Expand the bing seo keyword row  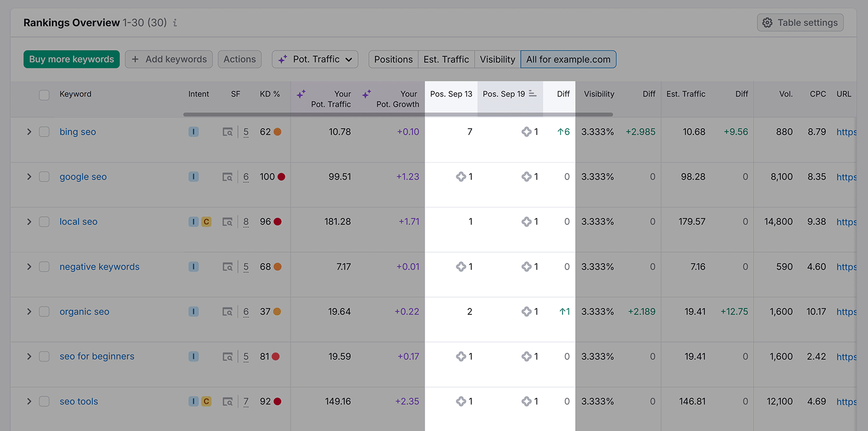point(29,132)
